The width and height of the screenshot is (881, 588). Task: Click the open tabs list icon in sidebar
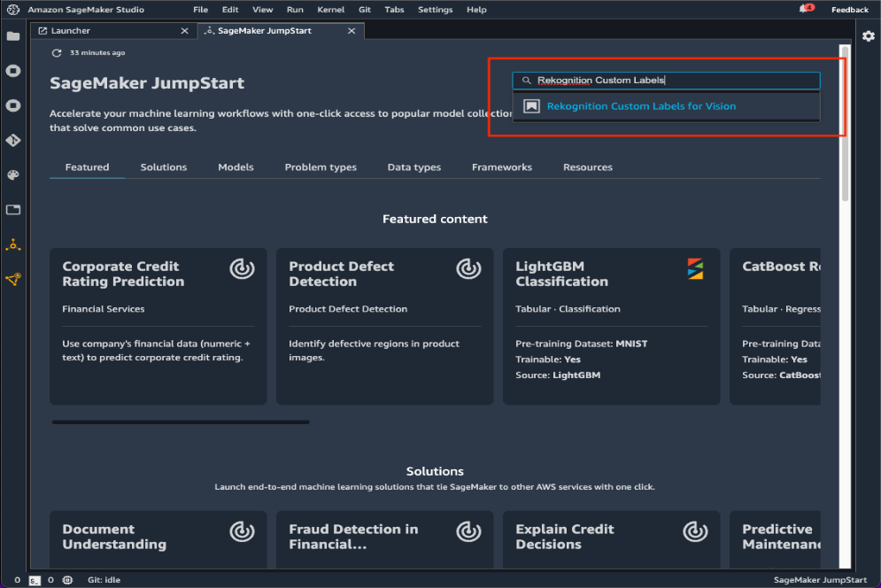(12, 209)
